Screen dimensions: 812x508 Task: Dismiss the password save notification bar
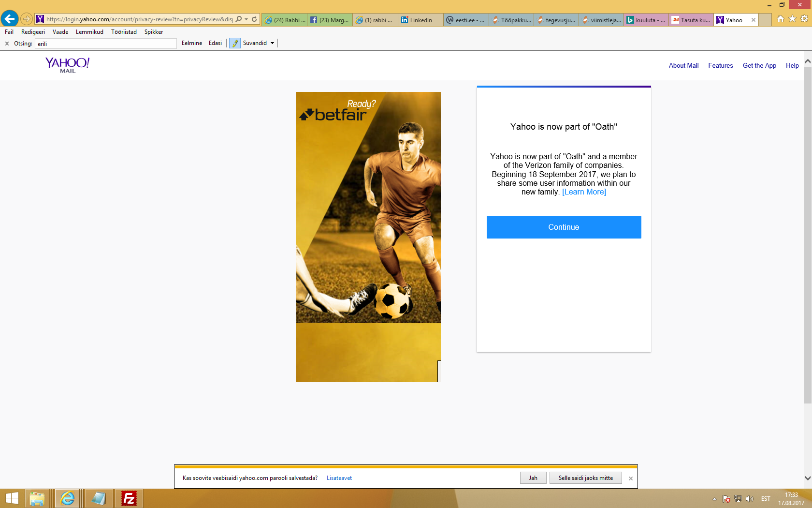click(x=630, y=478)
